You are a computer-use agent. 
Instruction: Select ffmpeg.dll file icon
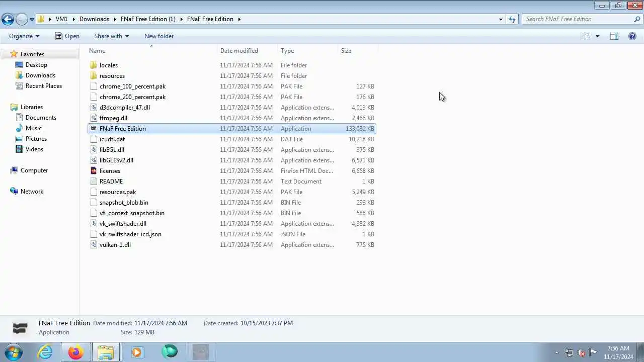point(94,118)
